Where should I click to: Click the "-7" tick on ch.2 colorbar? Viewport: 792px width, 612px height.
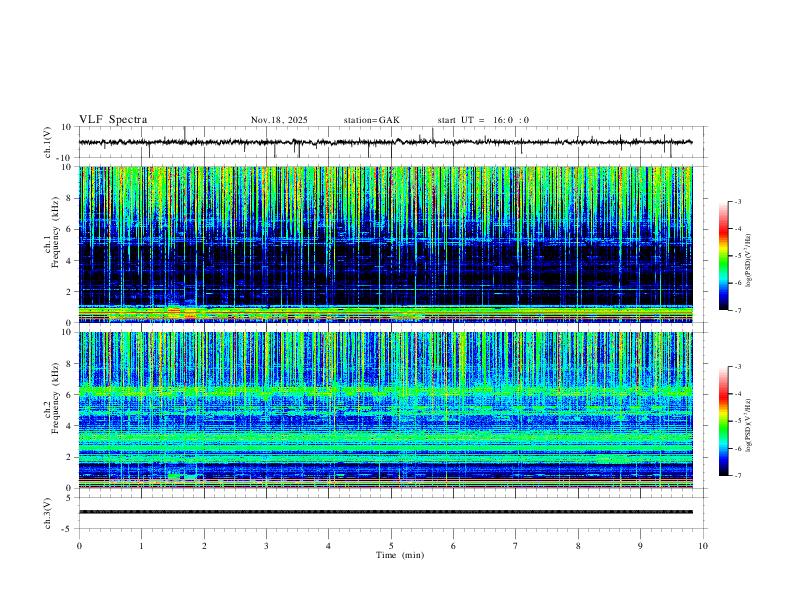coord(737,476)
